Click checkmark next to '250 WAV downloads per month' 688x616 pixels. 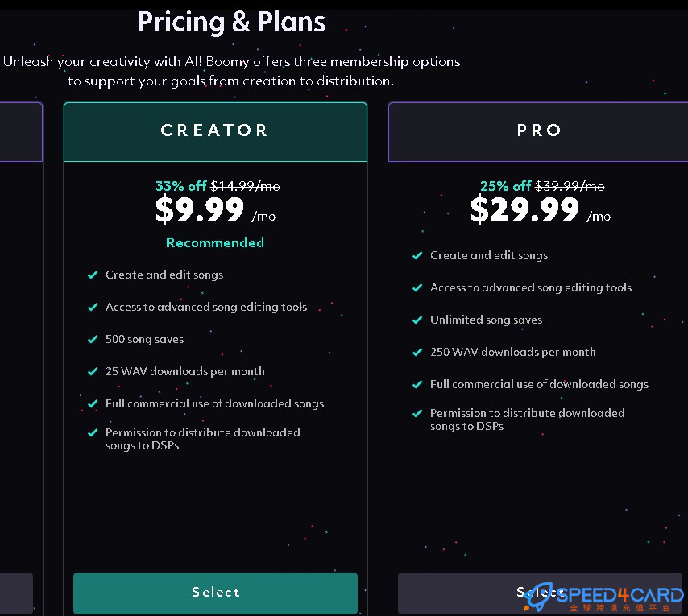[417, 353]
